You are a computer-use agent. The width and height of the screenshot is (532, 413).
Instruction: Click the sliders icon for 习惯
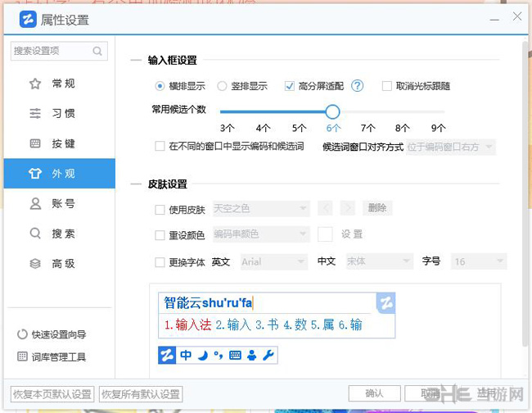[x=35, y=113]
